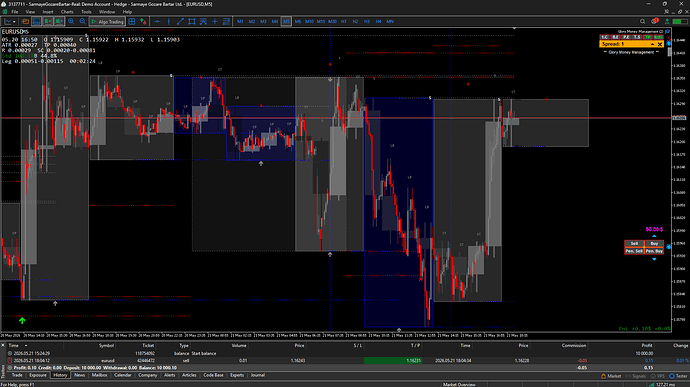Switch to the Code Base tab
This screenshot has width=690, height=387.
(213, 375)
